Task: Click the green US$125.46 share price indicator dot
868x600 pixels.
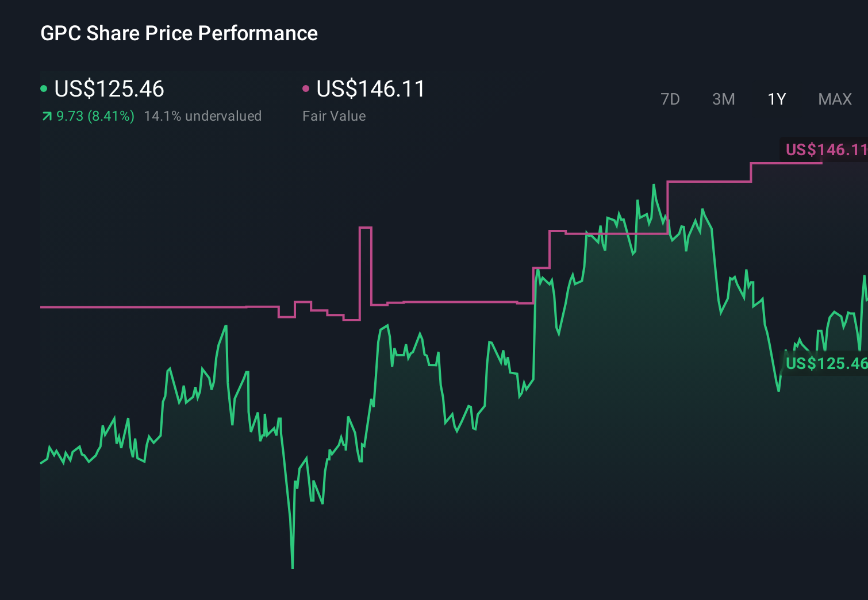Action: click(43, 89)
